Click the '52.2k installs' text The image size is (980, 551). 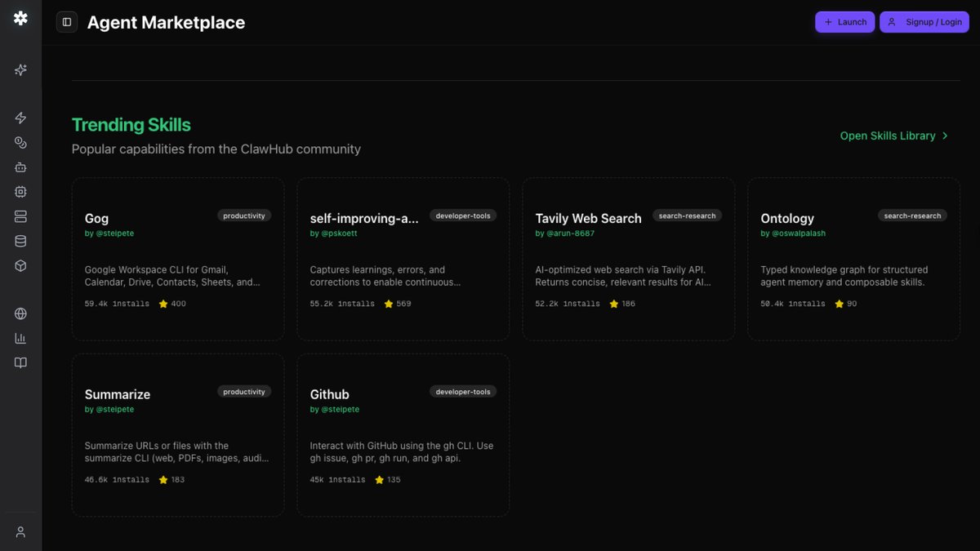tap(568, 304)
